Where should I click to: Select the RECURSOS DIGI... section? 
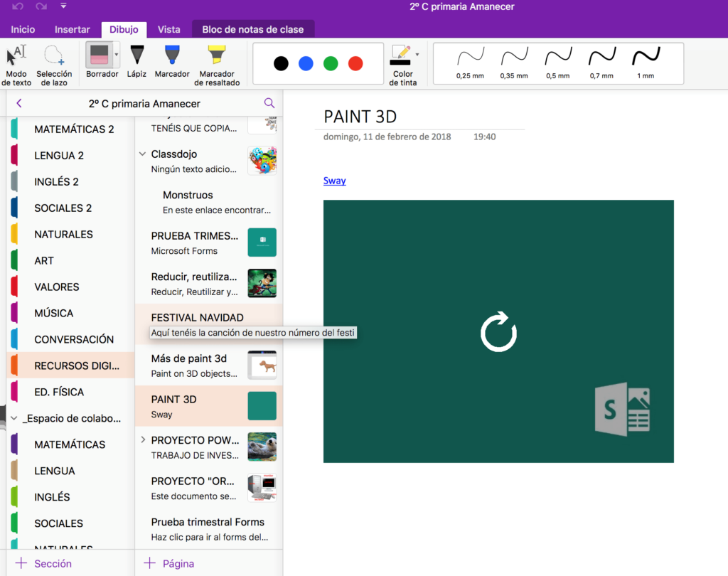coord(70,366)
